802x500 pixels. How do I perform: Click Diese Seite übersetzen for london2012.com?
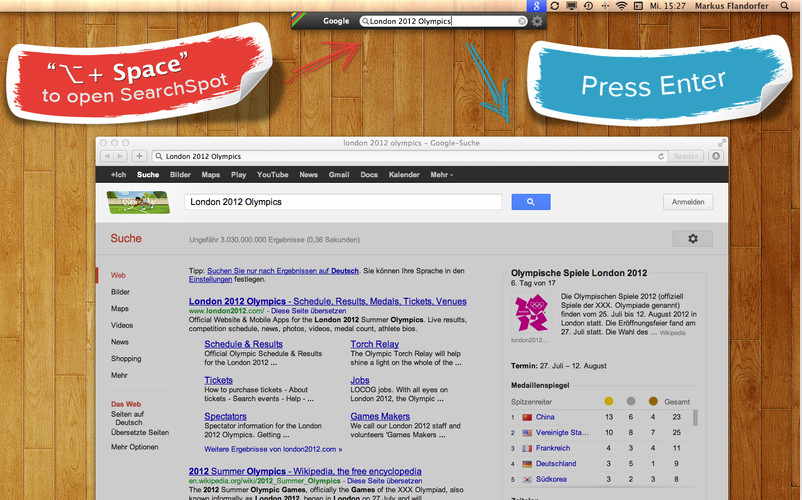[308, 311]
